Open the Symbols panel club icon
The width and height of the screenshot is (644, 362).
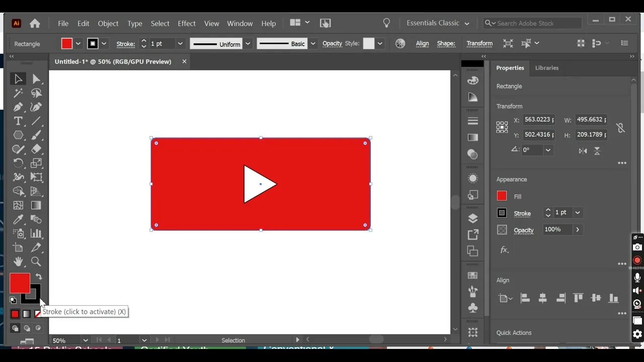click(473, 307)
